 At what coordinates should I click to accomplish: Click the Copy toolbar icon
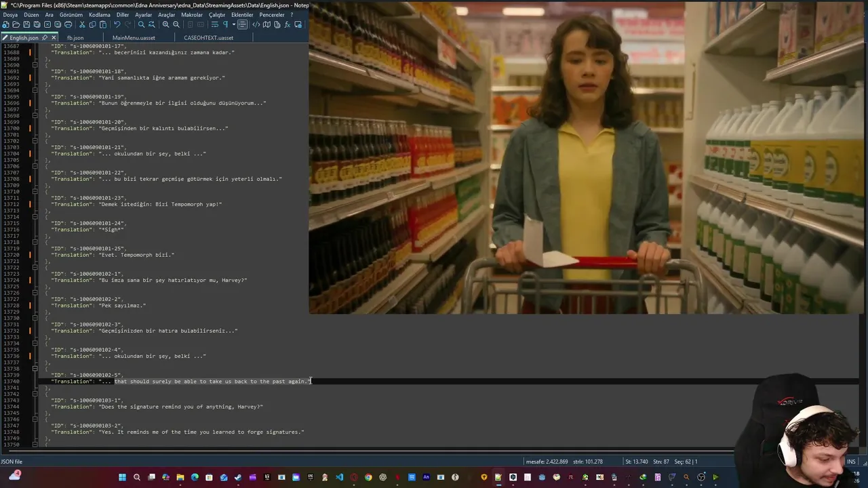tap(92, 24)
